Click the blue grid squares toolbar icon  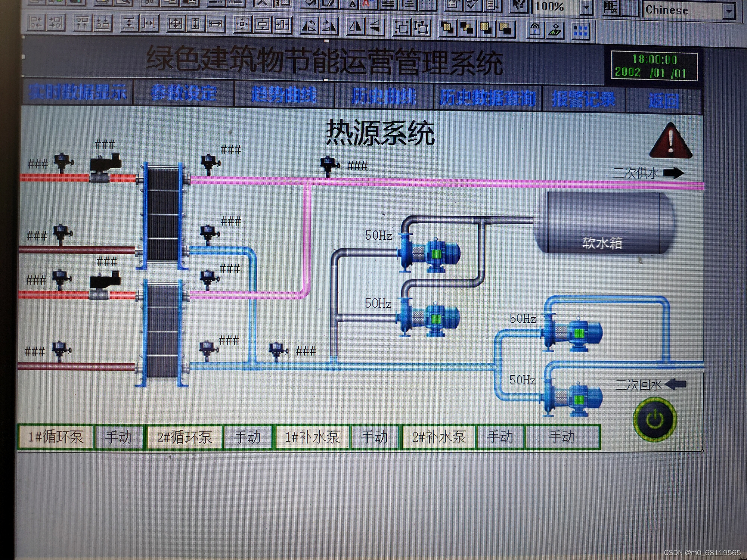coord(580,31)
